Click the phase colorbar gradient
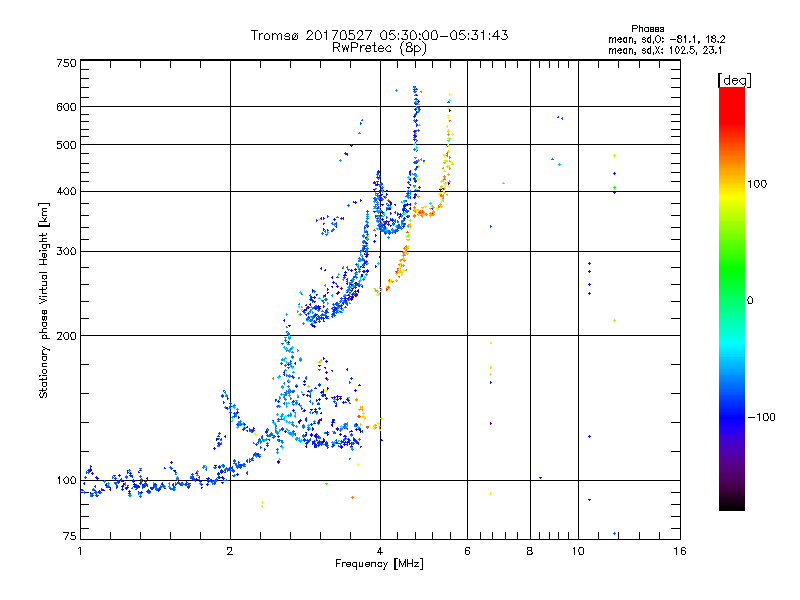This screenshot has height=600, width=800. tap(732, 298)
